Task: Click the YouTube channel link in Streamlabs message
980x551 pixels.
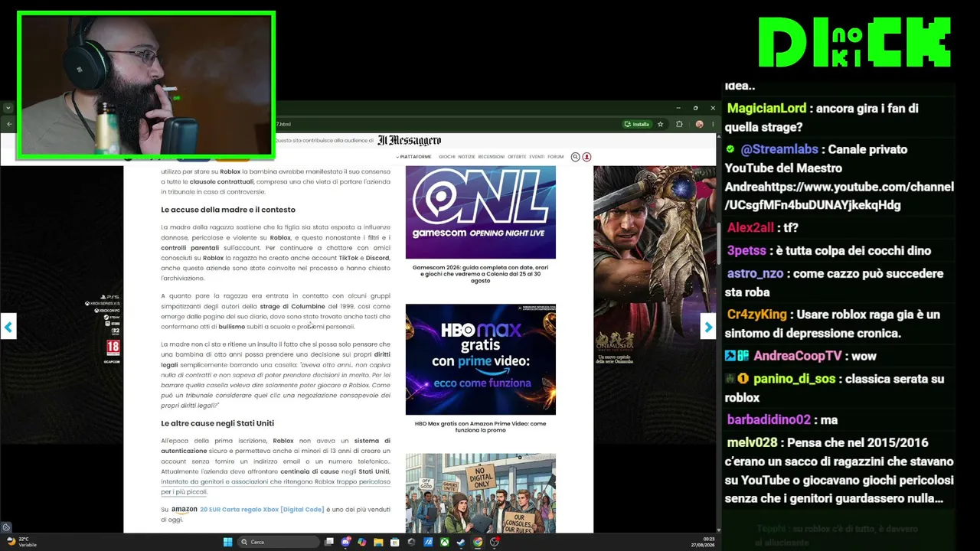Action: click(x=839, y=196)
